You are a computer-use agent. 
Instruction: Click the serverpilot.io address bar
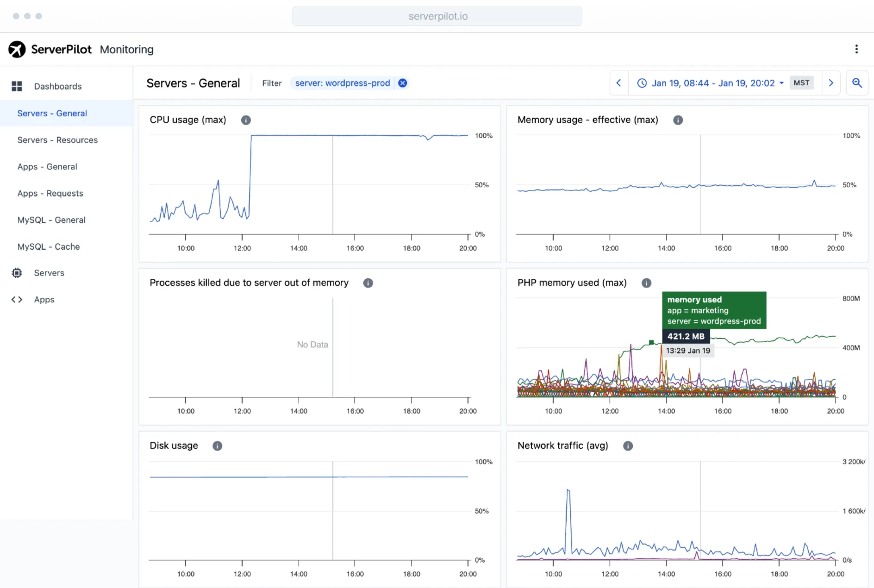click(437, 16)
